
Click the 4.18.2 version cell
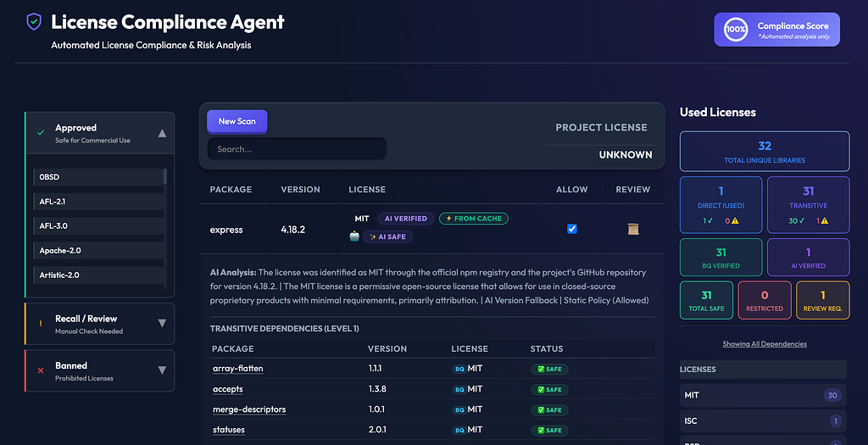pyautogui.click(x=292, y=229)
